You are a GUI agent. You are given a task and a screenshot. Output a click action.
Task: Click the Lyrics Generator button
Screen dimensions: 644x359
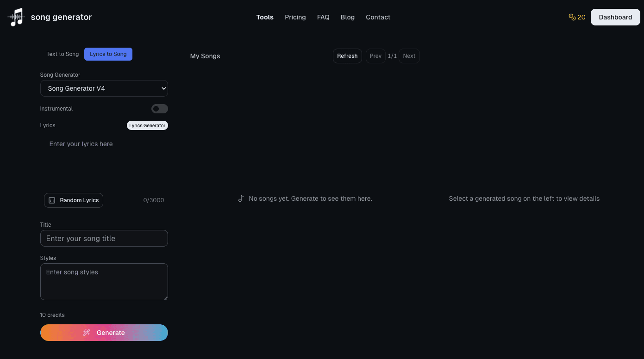[147, 125]
